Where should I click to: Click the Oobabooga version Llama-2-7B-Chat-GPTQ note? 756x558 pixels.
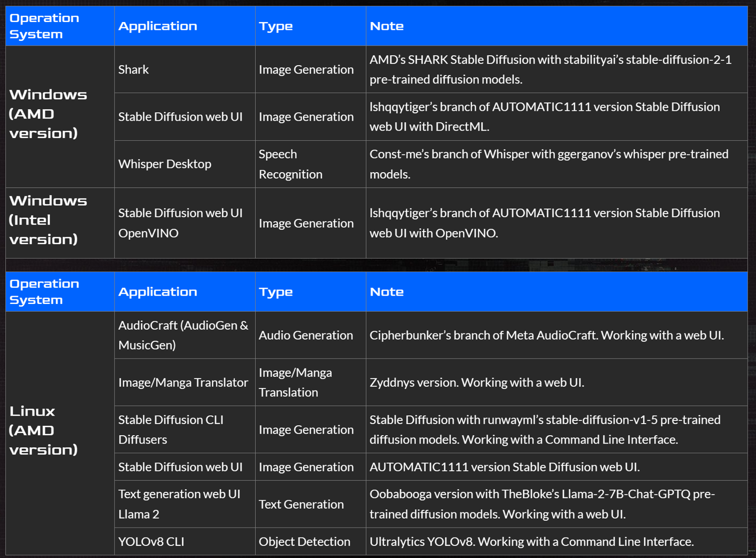556,504
